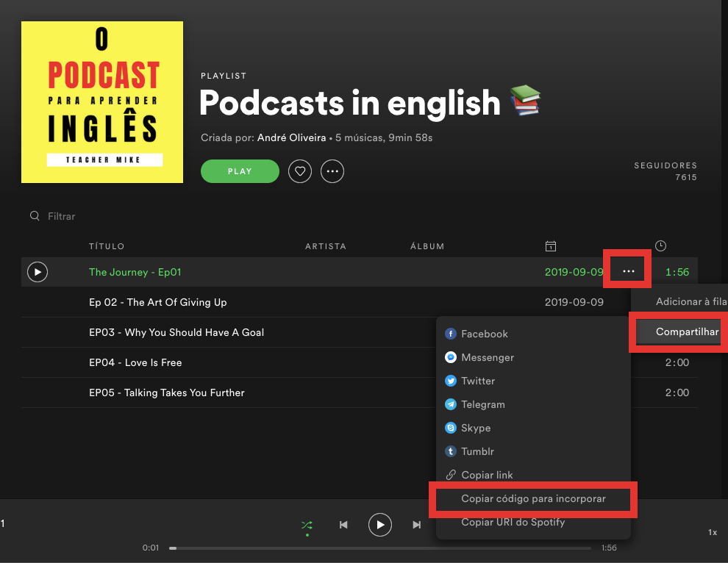The width and height of the screenshot is (728, 563).
Task: Select track EP03 - Why You Should Have A Goal
Action: point(176,332)
